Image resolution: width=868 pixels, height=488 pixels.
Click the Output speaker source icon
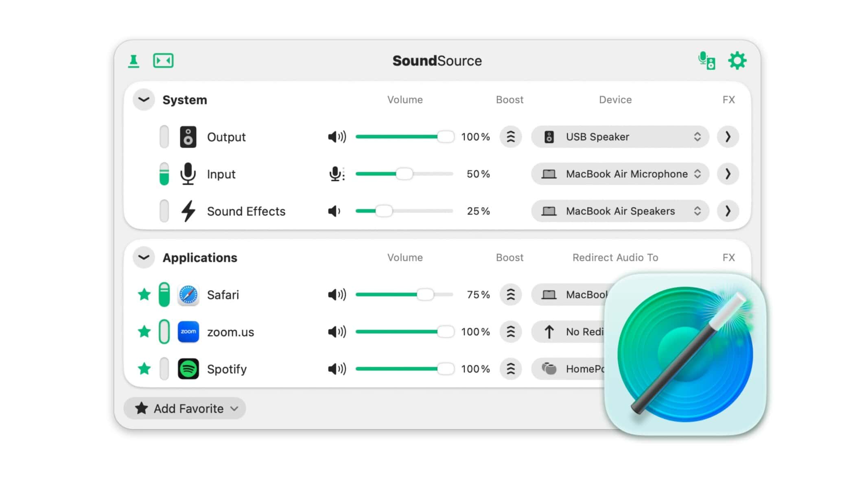pos(188,137)
